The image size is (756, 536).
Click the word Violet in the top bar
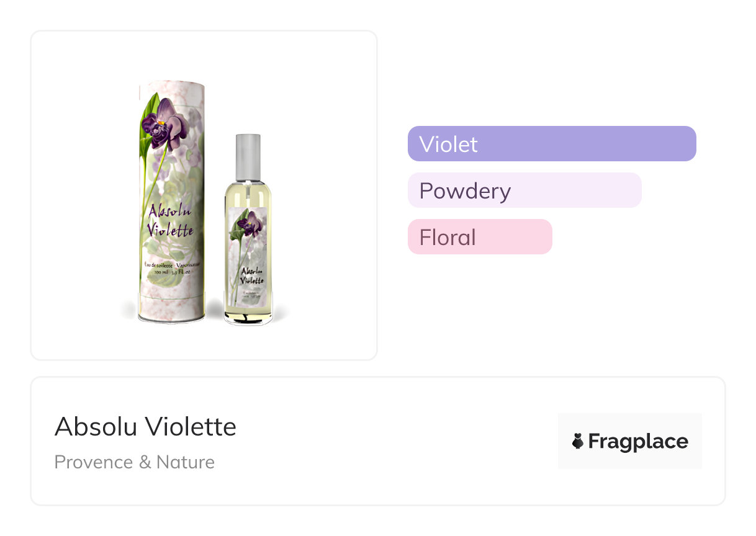[x=448, y=144]
